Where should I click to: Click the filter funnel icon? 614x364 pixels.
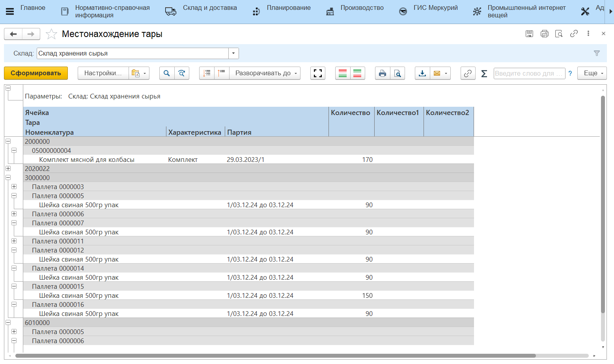[x=597, y=53]
